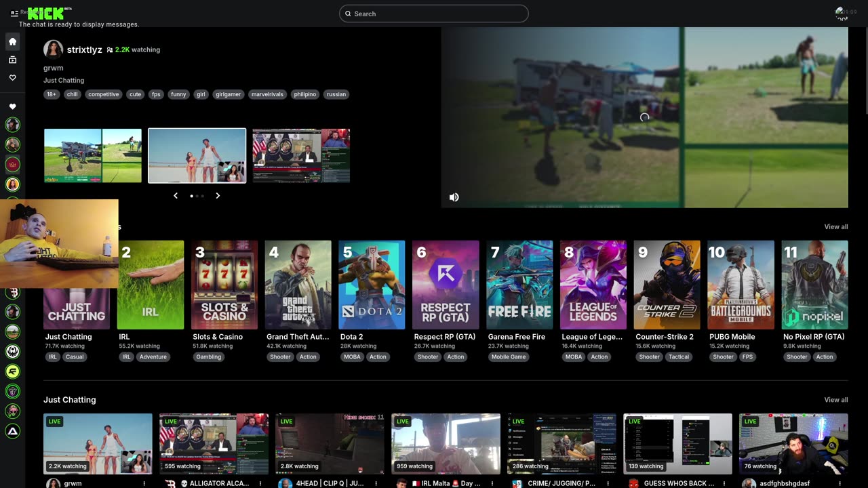Click the MOBA tag under Dota 2
868x488 pixels.
tap(353, 357)
